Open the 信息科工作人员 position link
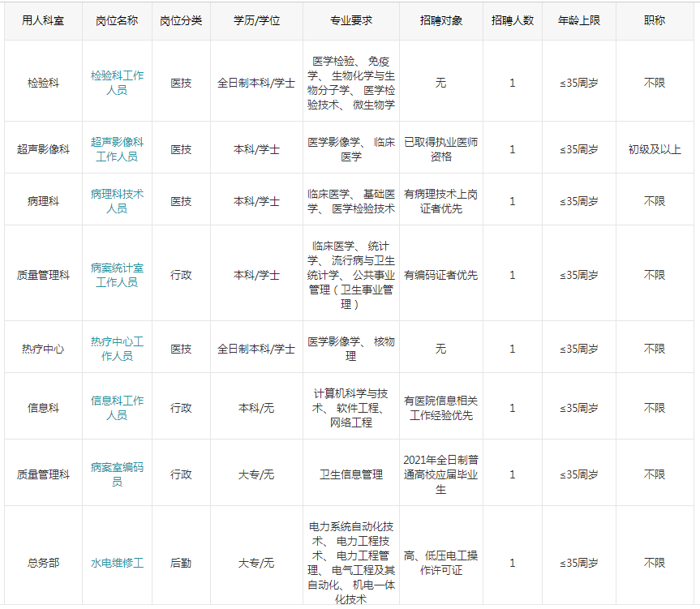The height and width of the screenshot is (609, 700). click(x=117, y=408)
